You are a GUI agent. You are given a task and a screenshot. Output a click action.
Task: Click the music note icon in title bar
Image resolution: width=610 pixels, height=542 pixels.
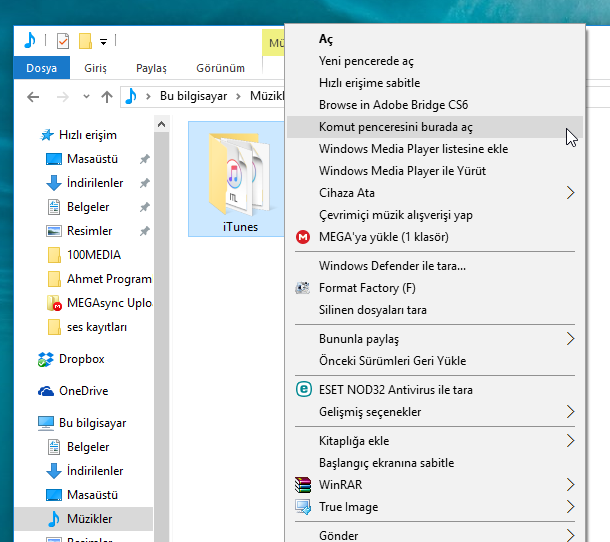click(30, 40)
